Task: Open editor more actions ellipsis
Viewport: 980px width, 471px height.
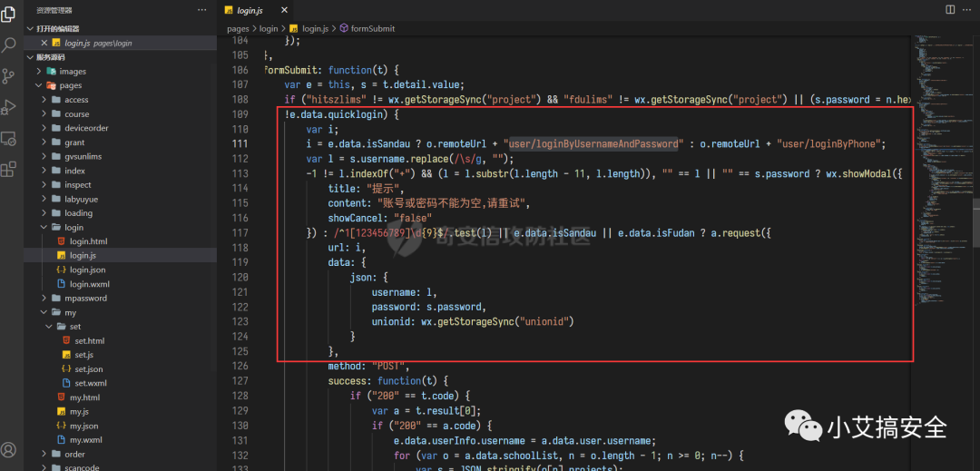Action: pos(968,9)
